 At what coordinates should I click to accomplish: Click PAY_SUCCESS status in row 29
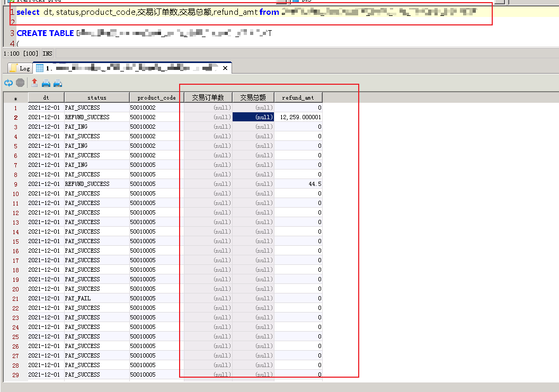pyautogui.click(x=82, y=375)
